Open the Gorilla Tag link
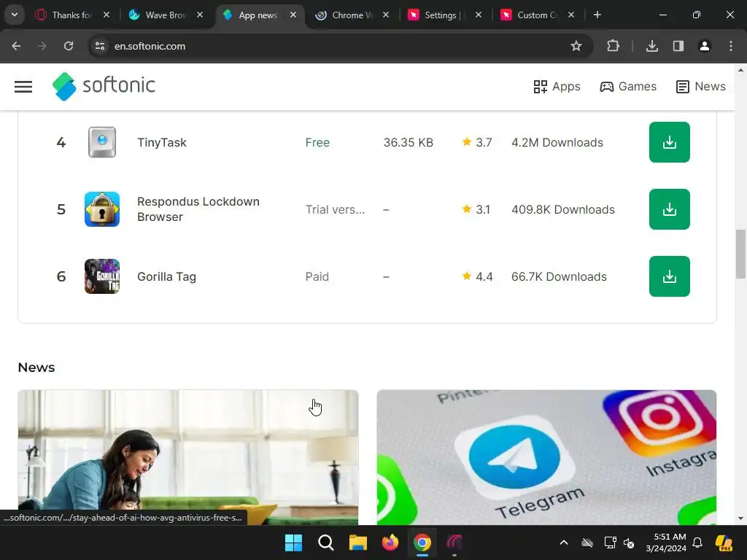 [167, 276]
